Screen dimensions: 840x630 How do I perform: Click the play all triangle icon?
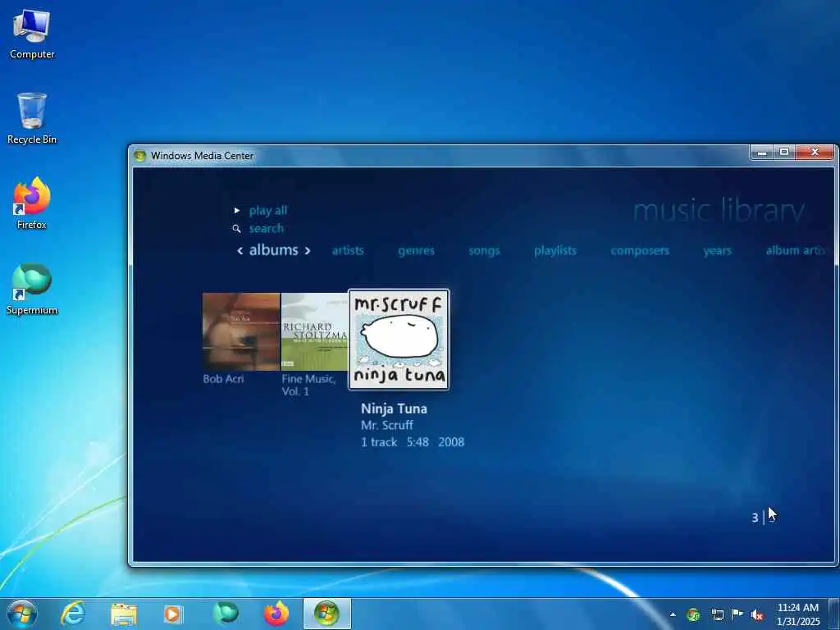237,211
